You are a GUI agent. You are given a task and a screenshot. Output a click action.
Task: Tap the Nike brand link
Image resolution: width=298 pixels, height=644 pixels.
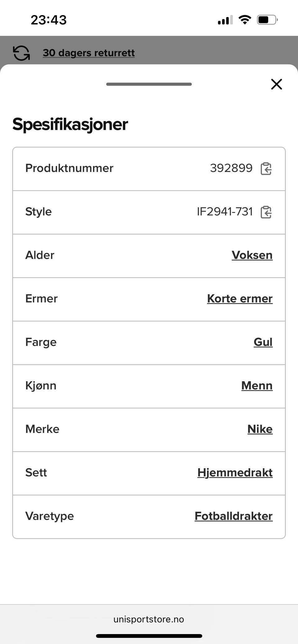pos(260,429)
